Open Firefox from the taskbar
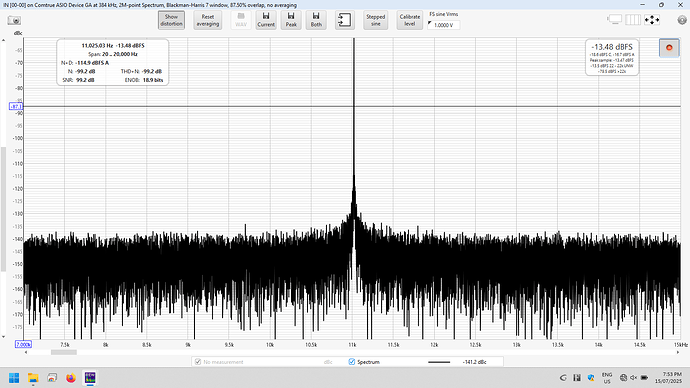 (71, 378)
